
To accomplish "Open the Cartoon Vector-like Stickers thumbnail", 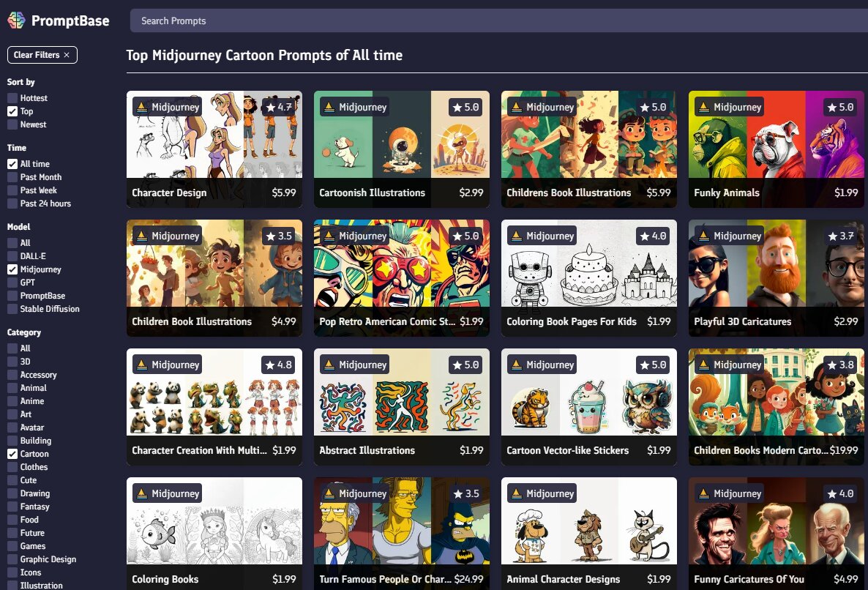I will coord(589,392).
